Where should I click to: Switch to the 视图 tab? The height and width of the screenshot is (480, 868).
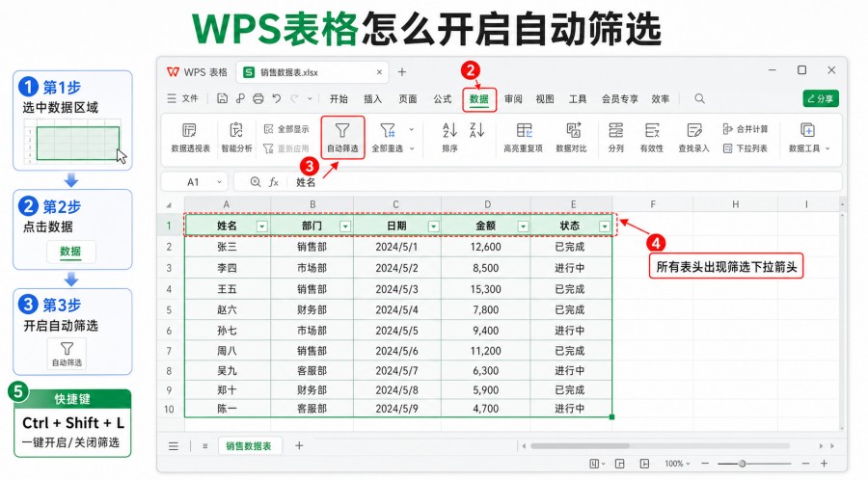click(x=545, y=98)
